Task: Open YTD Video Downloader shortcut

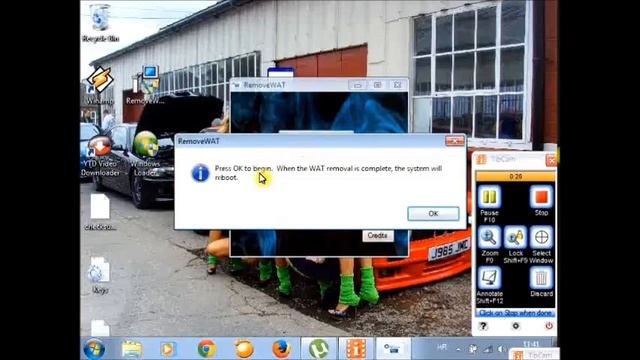Action: 100,156
